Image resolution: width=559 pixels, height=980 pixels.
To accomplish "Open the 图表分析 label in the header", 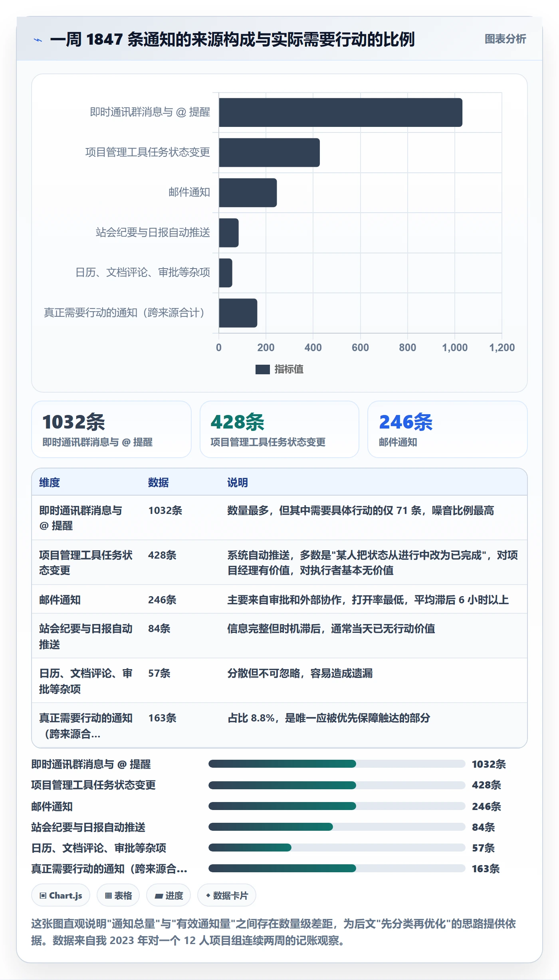I will coord(505,39).
